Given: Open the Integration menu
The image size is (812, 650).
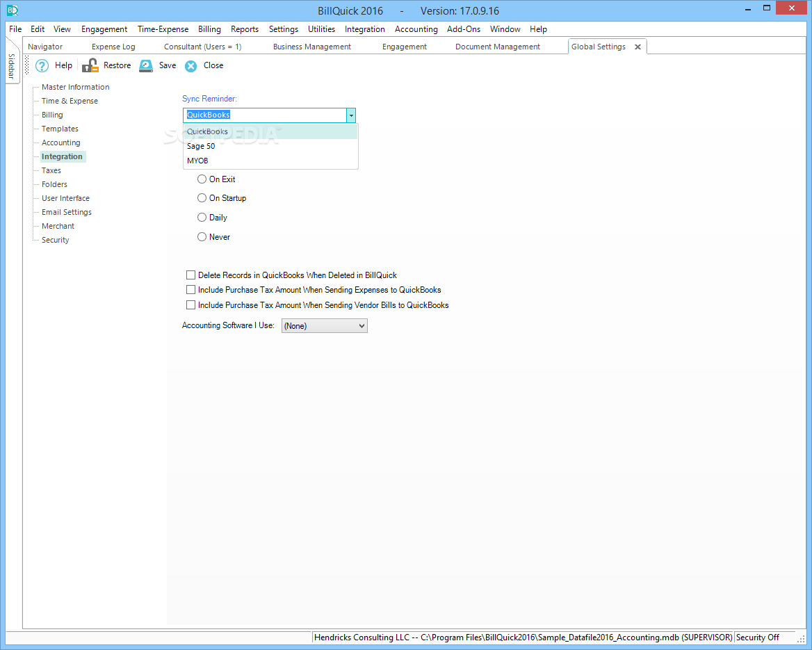Looking at the screenshot, I should [365, 29].
